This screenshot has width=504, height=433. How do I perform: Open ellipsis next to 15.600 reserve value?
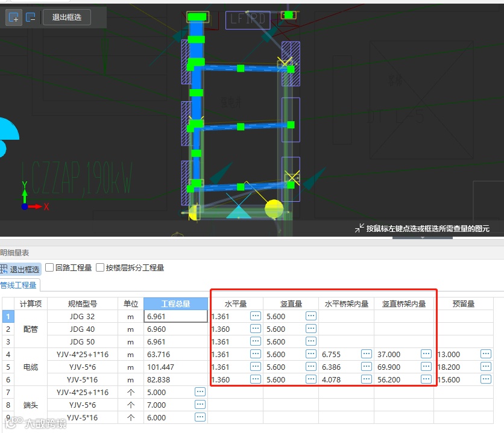coord(486,379)
